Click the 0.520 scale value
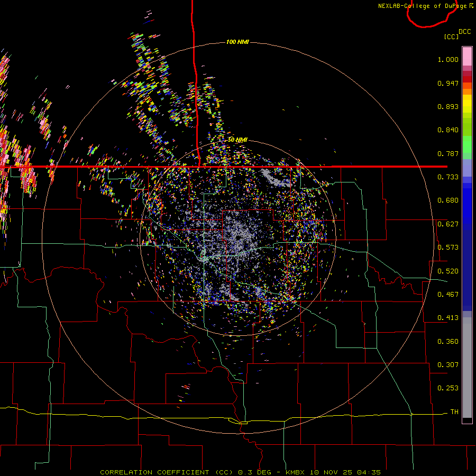 448,271
